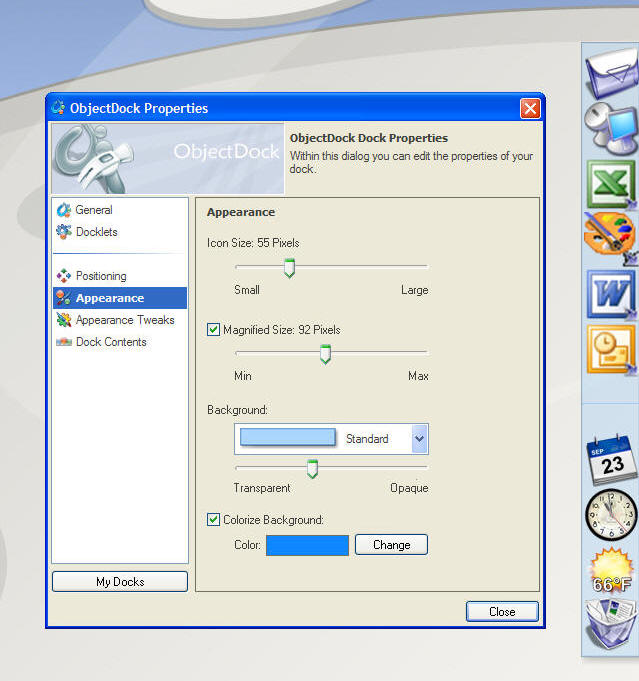The image size is (639, 681).
Task: Launch Word from the dock
Action: [612, 294]
